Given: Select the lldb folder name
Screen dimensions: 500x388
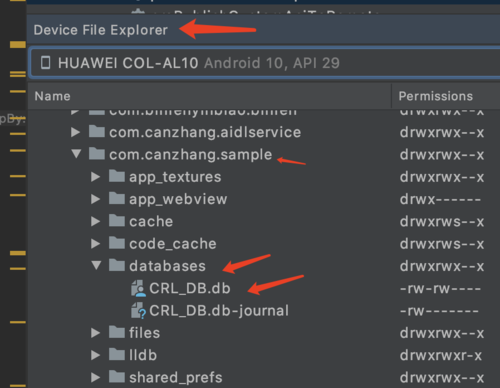Looking at the screenshot, I should (143, 355).
